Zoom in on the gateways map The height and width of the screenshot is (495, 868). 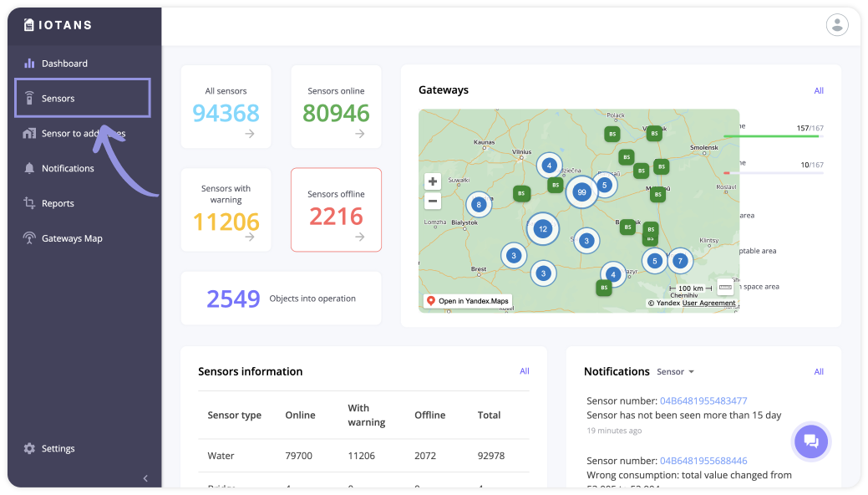point(433,181)
